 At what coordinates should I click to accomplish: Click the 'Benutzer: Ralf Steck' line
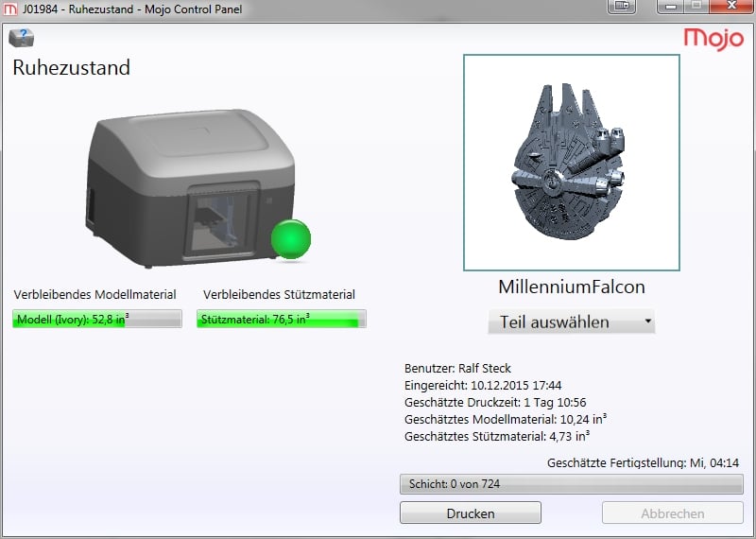click(x=457, y=368)
